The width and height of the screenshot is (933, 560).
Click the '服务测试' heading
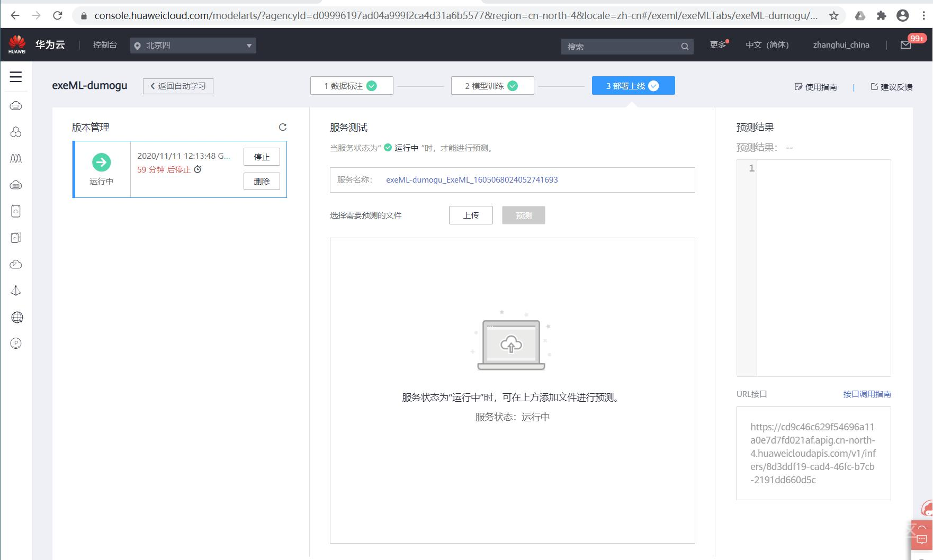pos(348,128)
